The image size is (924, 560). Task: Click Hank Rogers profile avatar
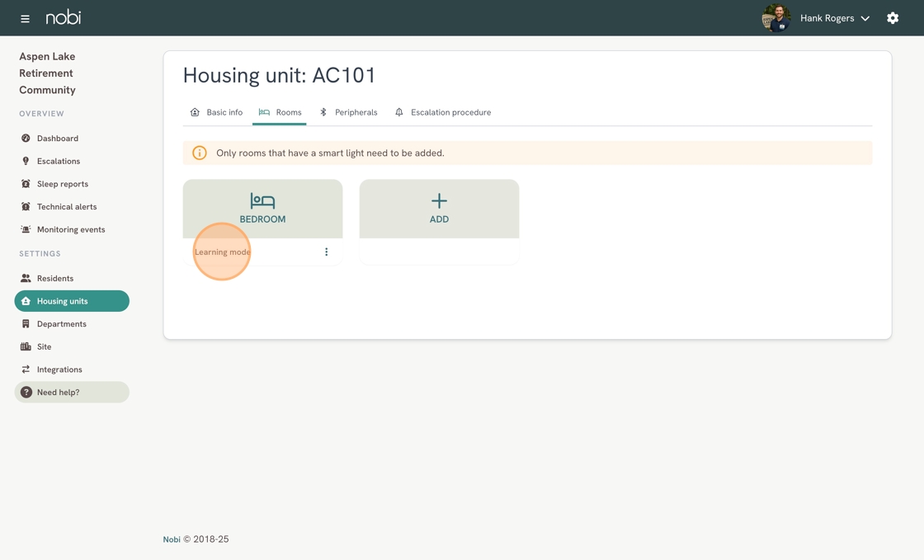pos(775,18)
